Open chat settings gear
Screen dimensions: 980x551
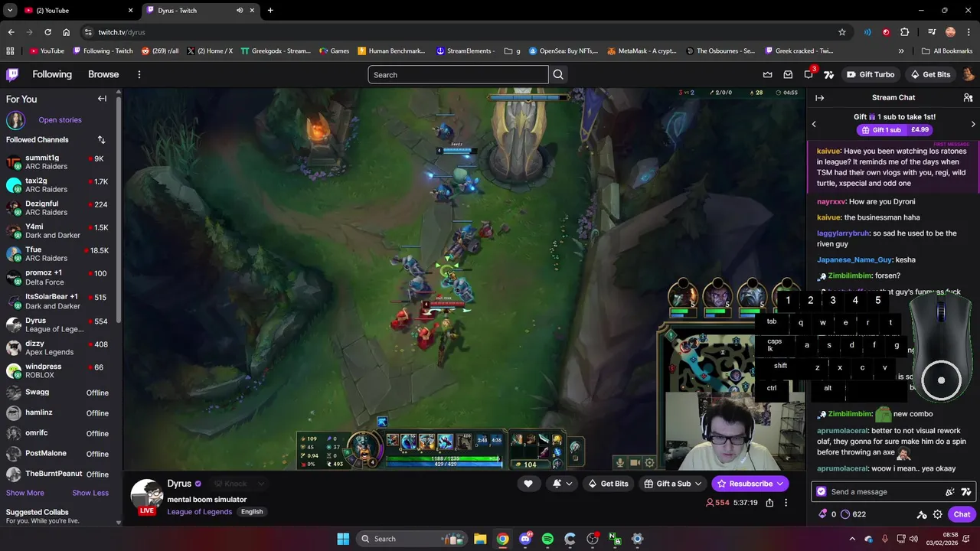[938, 514]
